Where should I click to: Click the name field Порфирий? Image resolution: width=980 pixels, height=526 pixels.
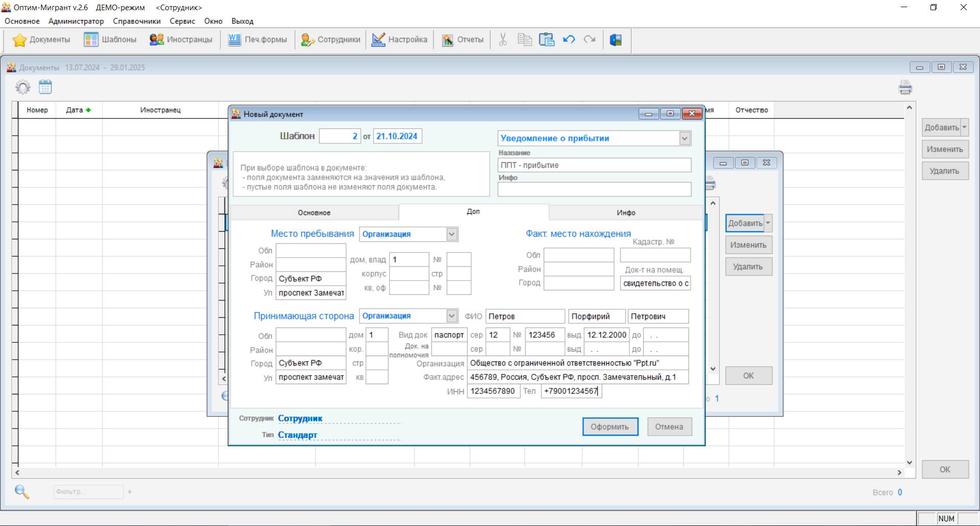coord(597,316)
